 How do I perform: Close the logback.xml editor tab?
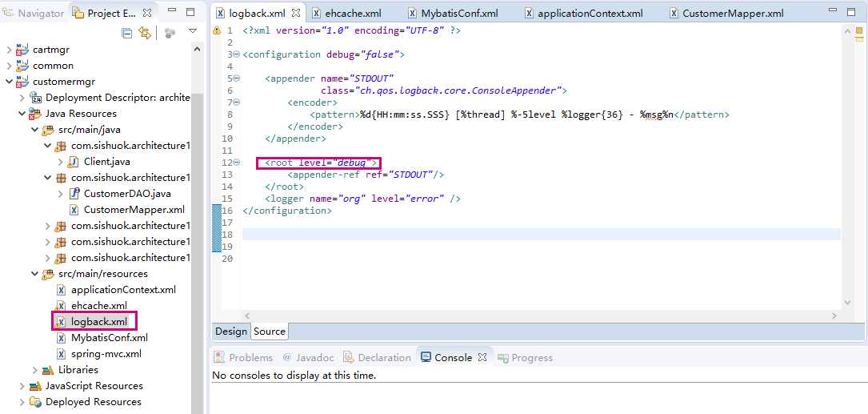click(296, 12)
